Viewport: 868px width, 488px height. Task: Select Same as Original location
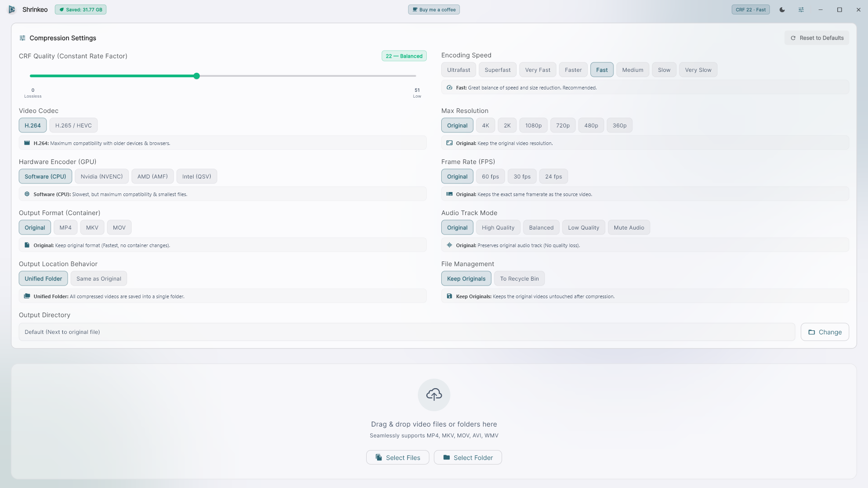click(x=99, y=279)
